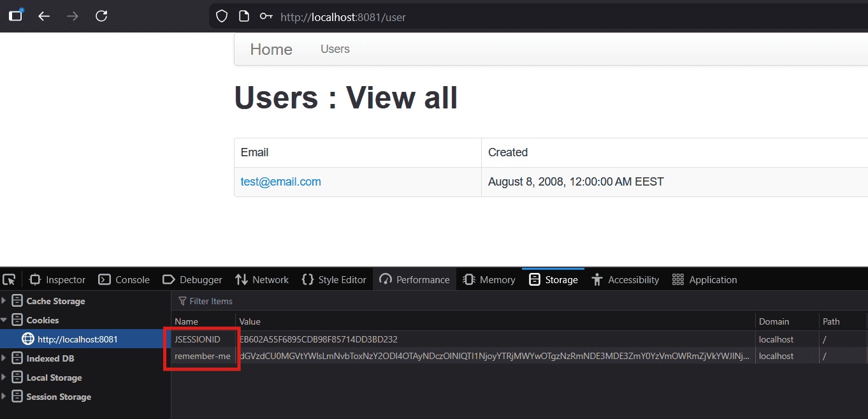Click the browser back arrow button
Viewport: 868px width, 419px height.
[x=44, y=17]
